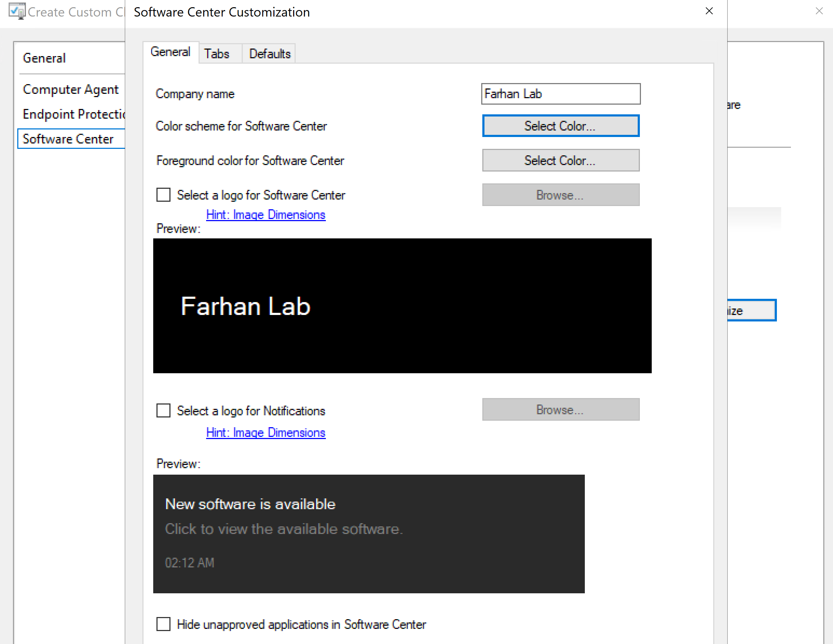Enable Select a logo for Software Center
This screenshot has height=644, width=833.
[x=163, y=195]
